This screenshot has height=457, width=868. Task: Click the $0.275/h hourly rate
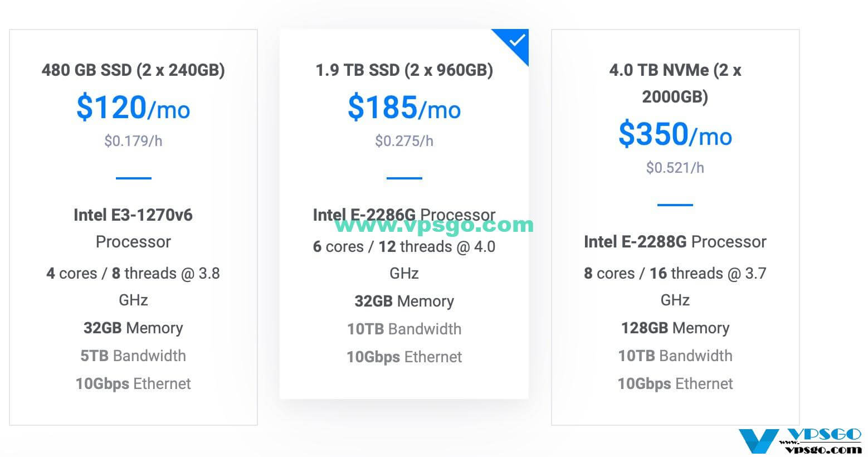[404, 141]
